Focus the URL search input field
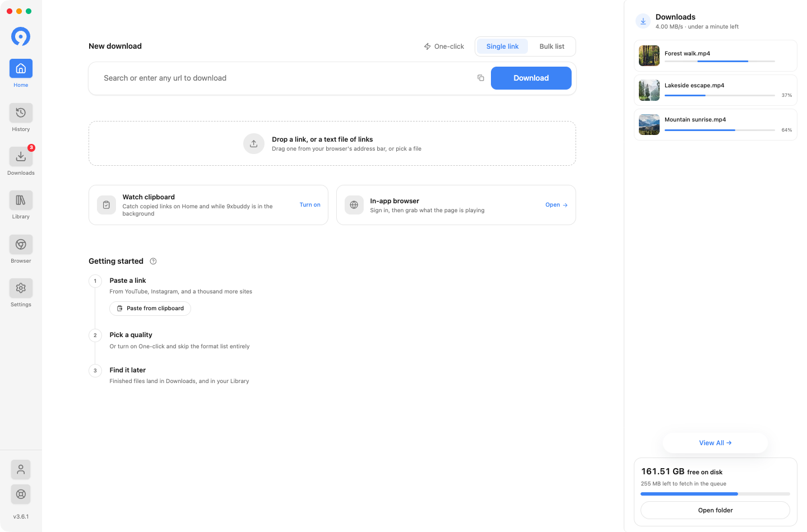 tap(286, 78)
